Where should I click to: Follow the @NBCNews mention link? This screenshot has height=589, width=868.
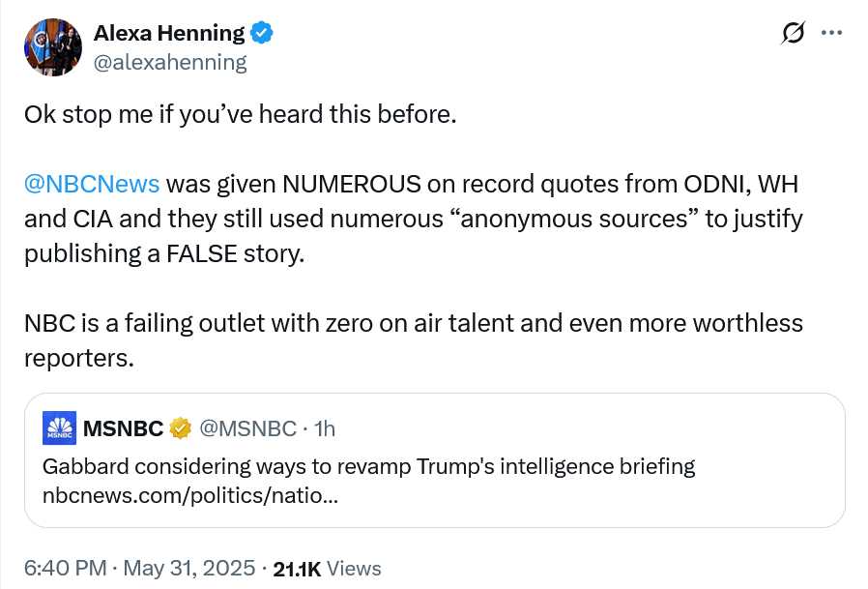[x=92, y=184]
